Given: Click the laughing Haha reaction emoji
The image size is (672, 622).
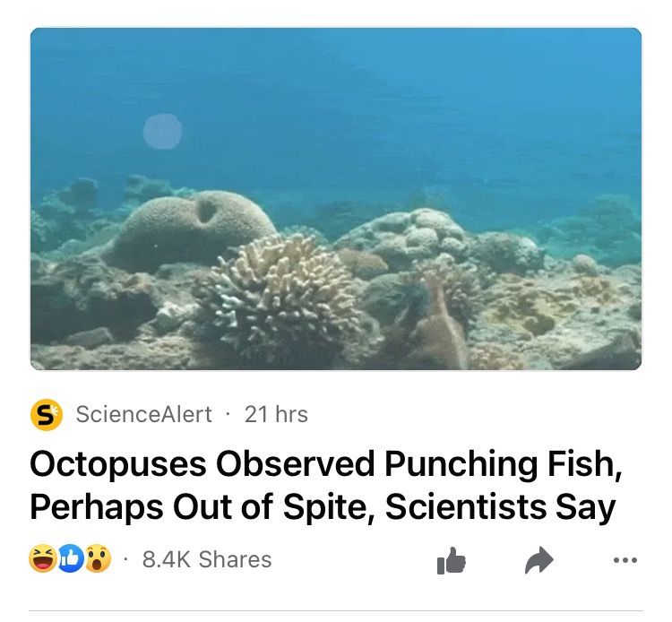Looking at the screenshot, I should click(43, 558).
